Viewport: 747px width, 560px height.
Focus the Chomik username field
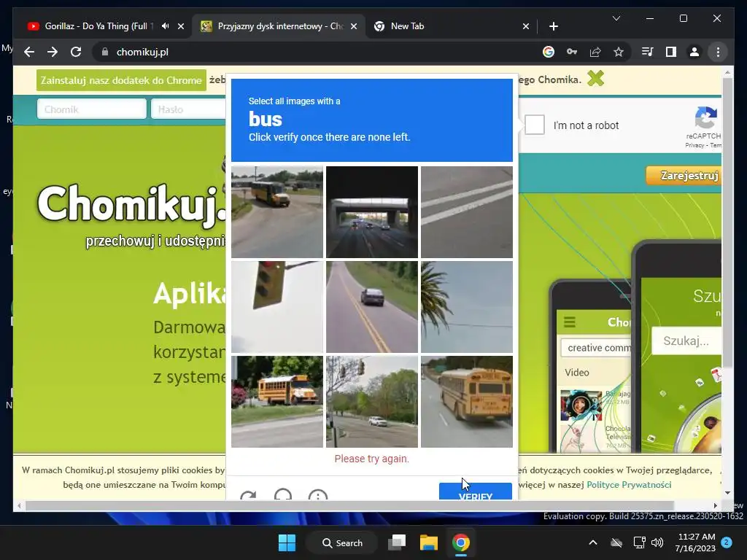pos(91,109)
